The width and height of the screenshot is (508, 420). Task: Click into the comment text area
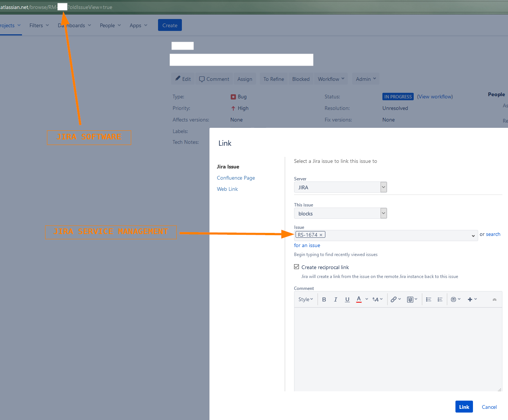click(x=398, y=349)
